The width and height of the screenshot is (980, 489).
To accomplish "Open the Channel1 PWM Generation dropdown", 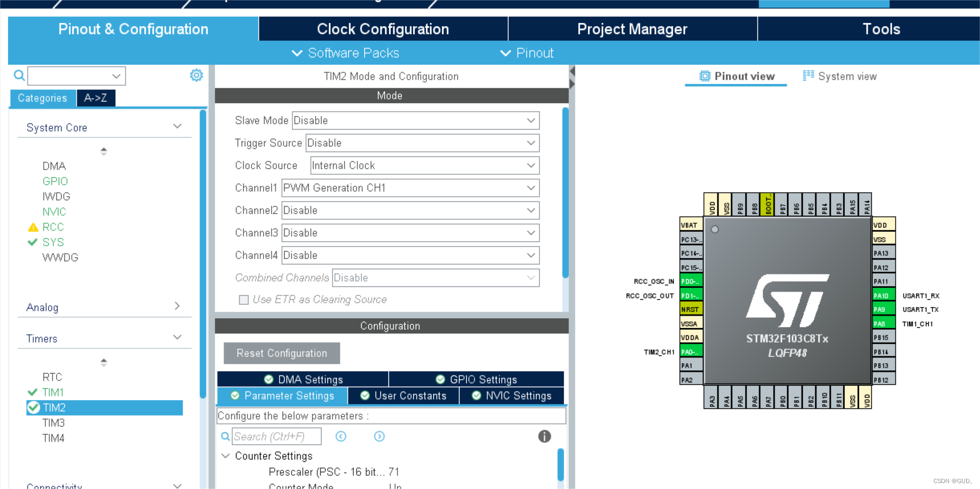I will (410, 188).
